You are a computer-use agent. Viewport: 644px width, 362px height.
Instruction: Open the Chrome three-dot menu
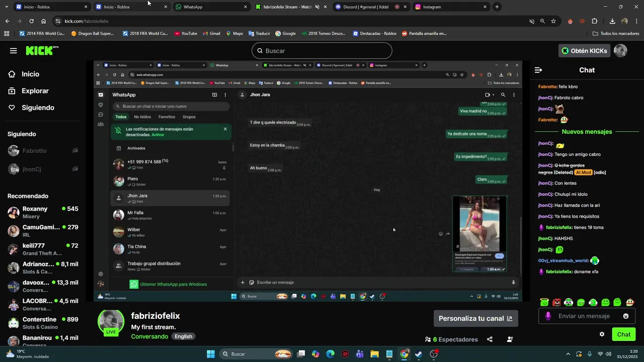(x=636, y=21)
